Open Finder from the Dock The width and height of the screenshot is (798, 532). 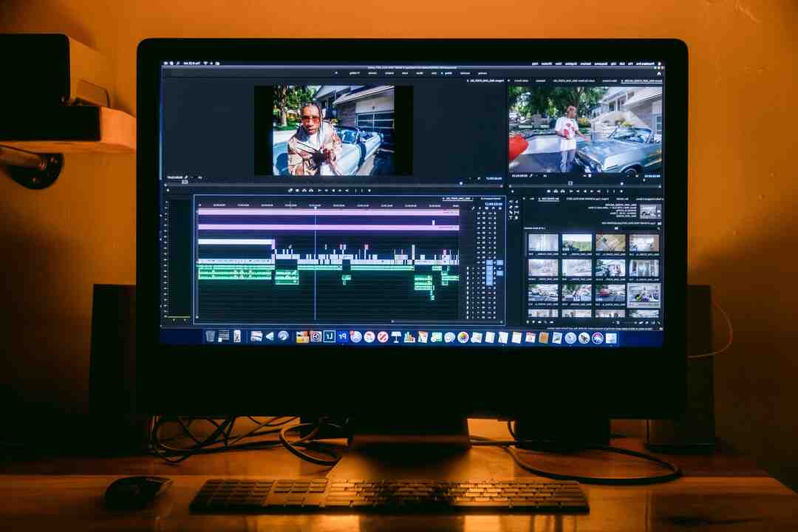611,338
